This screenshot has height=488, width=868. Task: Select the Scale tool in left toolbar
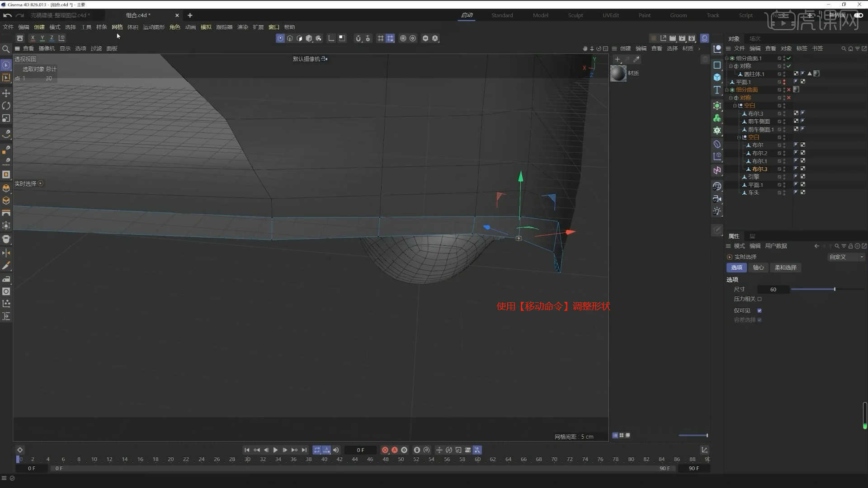point(6,118)
